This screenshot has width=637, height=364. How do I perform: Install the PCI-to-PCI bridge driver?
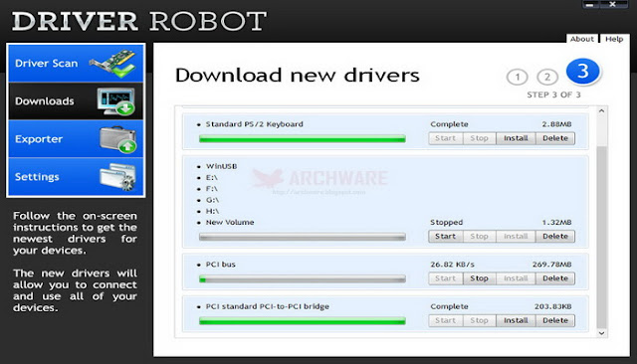[x=516, y=320]
